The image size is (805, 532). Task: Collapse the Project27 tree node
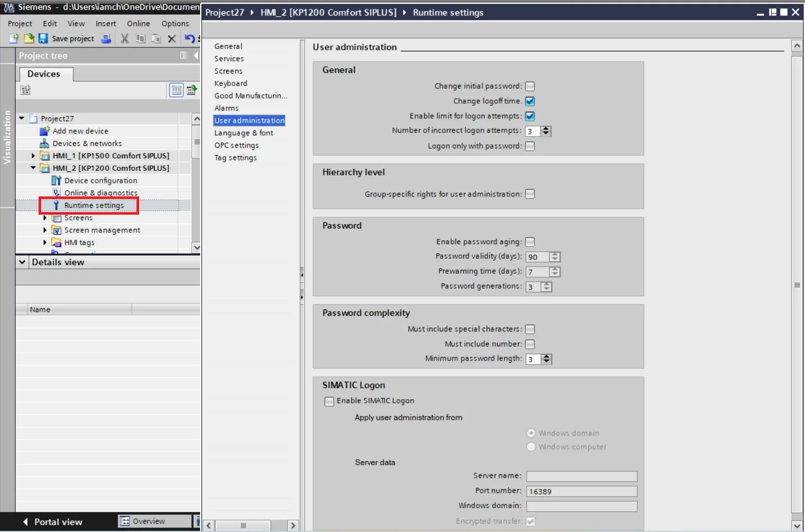(x=22, y=118)
